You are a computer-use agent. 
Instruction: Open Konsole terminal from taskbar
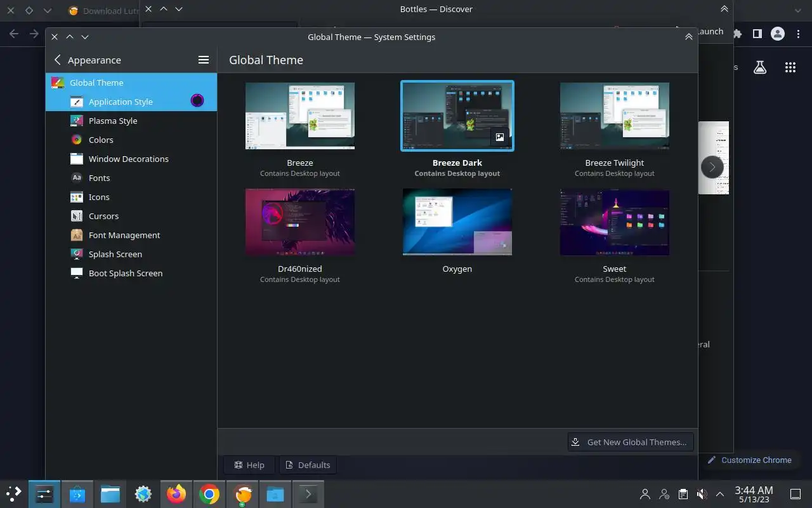tap(308, 494)
